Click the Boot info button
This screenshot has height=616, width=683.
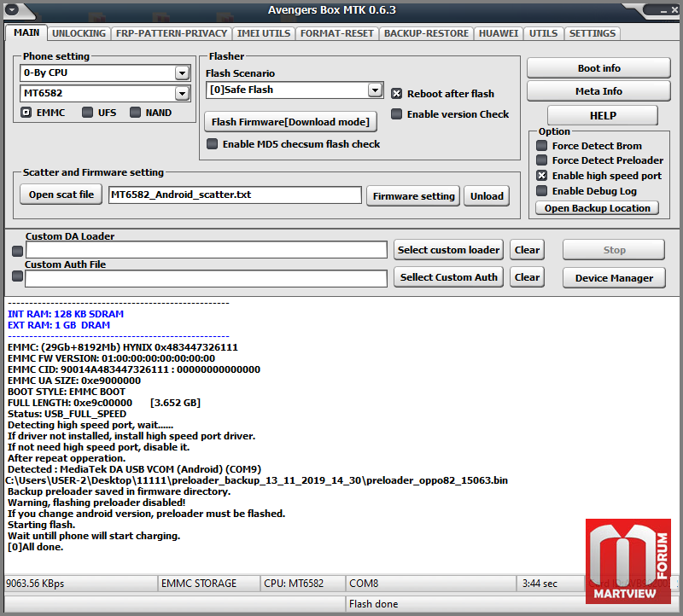[598, 68]
